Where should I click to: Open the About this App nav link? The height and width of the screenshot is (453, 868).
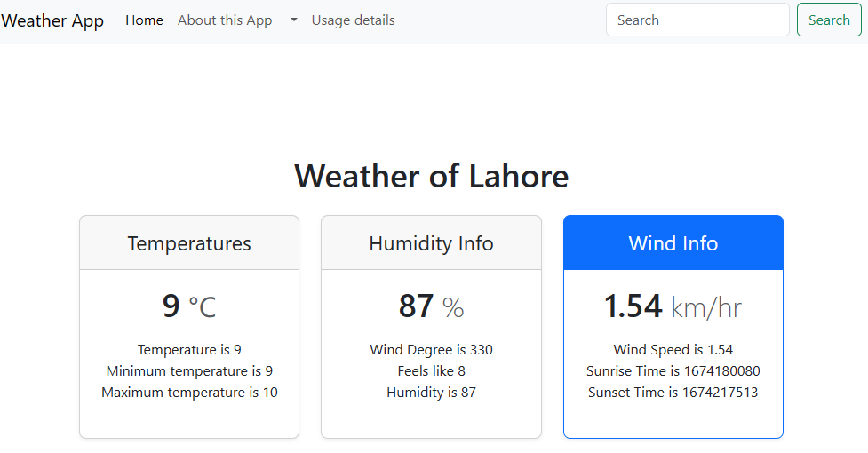[x=225, y=20]
